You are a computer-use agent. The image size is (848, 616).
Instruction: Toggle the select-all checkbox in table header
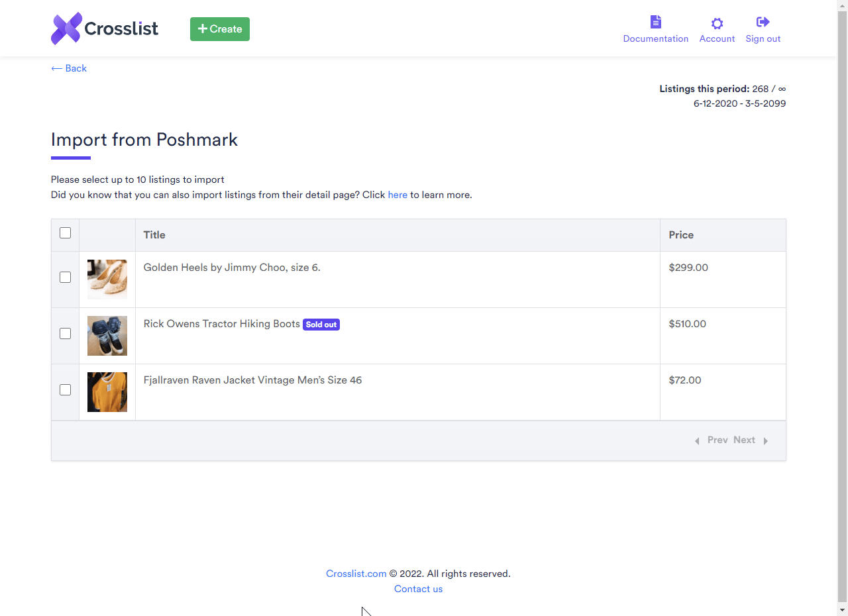(65, 233)
